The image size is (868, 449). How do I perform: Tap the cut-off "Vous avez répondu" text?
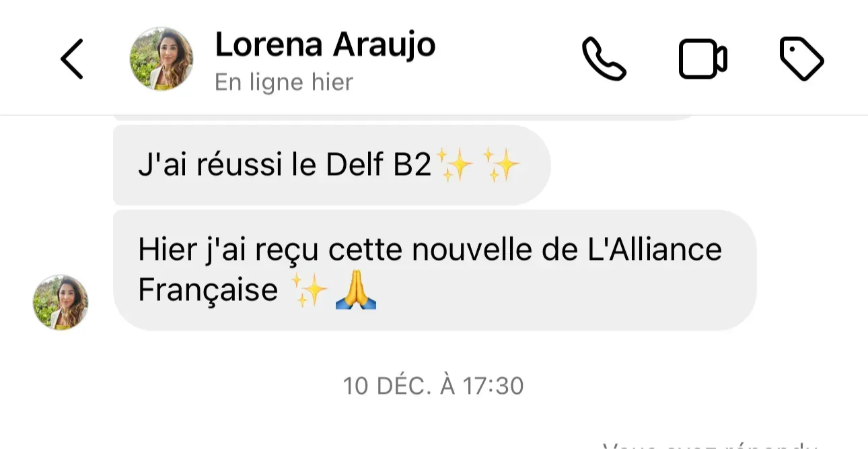coord(710,445)
